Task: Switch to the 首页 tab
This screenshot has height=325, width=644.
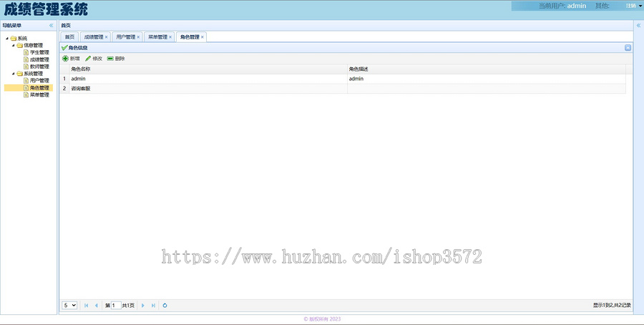Action: click(x=70, y=37)
